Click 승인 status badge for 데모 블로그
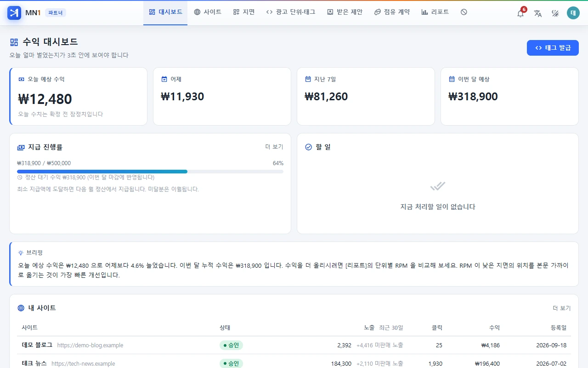The width and height of the screenshot is (588, 368). 231,345
